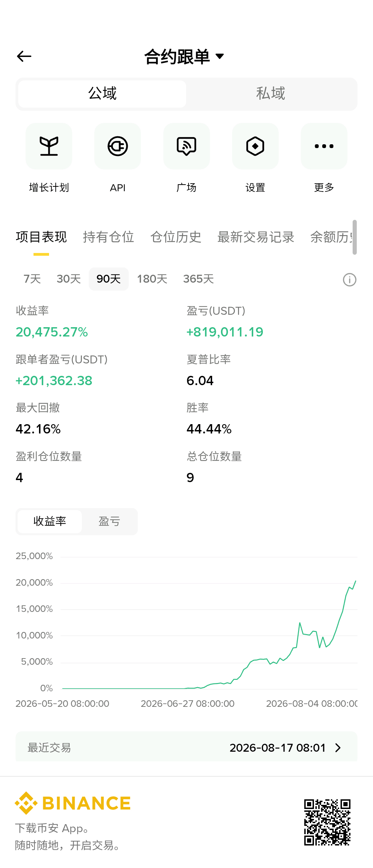Click the 下载币安 App text

point(52,828)
